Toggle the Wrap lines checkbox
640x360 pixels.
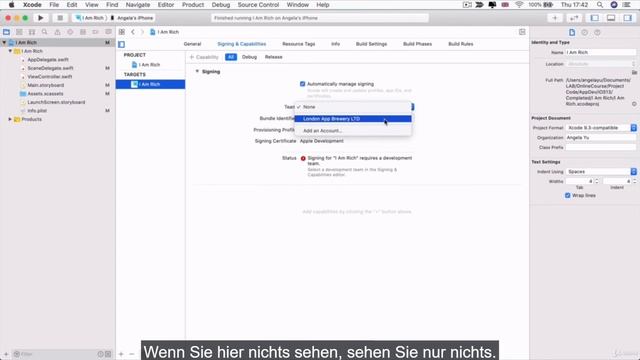[568, 196]
